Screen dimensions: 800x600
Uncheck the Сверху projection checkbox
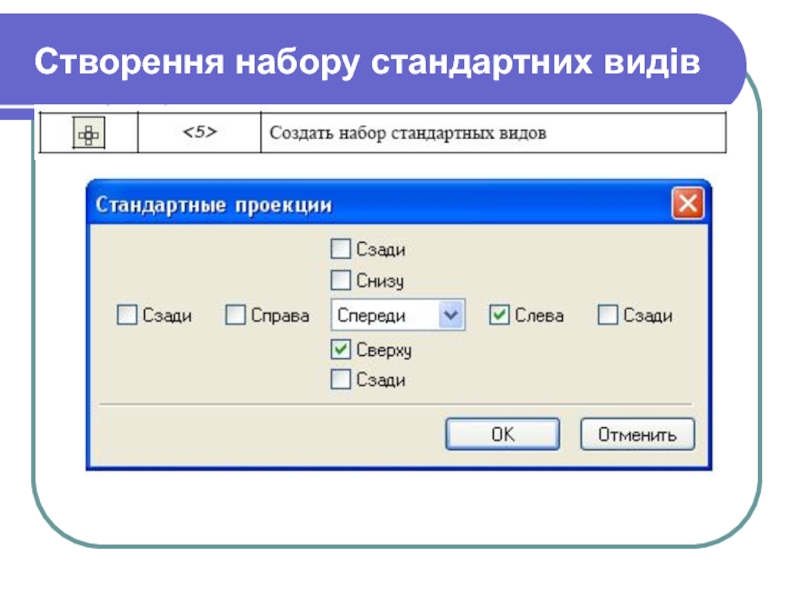[x=341, y=350]
